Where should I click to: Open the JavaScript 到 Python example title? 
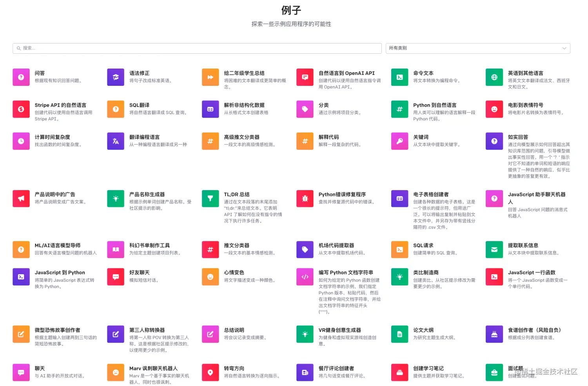[60, 272]
